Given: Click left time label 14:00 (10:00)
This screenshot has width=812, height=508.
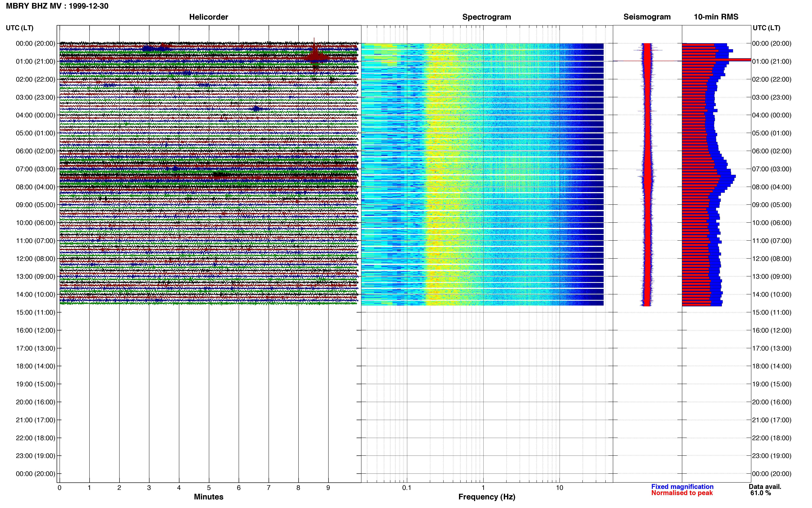Looking at the screenshot, I should (x=36, y=294).
